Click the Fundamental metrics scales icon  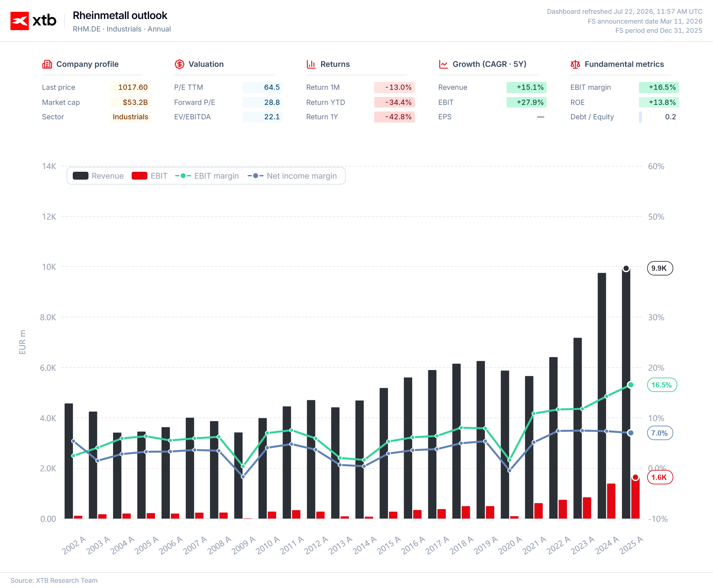tap(575, 64)
